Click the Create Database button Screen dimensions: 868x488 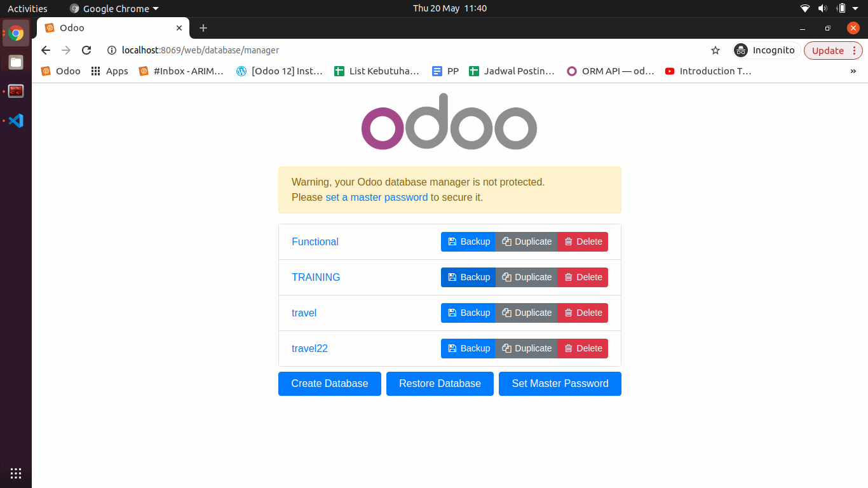329,384
